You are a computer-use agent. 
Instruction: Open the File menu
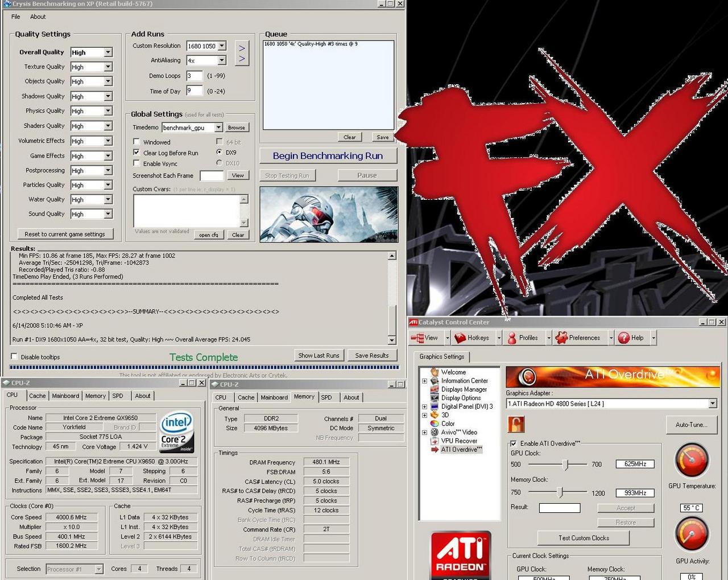click(16, 17)
